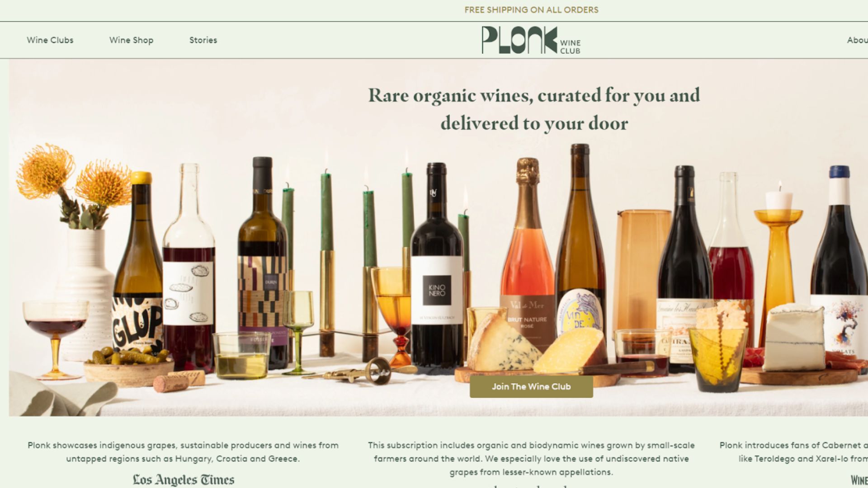The width and height of the screenshot is (868, 488).
Task: Open the Wine Shop menu
Action: pos(131,40)
